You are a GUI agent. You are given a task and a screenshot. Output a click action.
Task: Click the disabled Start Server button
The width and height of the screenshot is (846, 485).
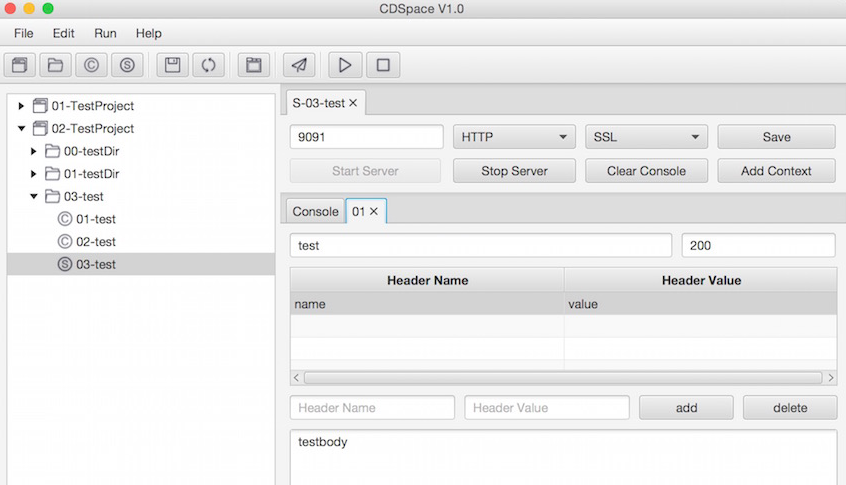(365, 171)
